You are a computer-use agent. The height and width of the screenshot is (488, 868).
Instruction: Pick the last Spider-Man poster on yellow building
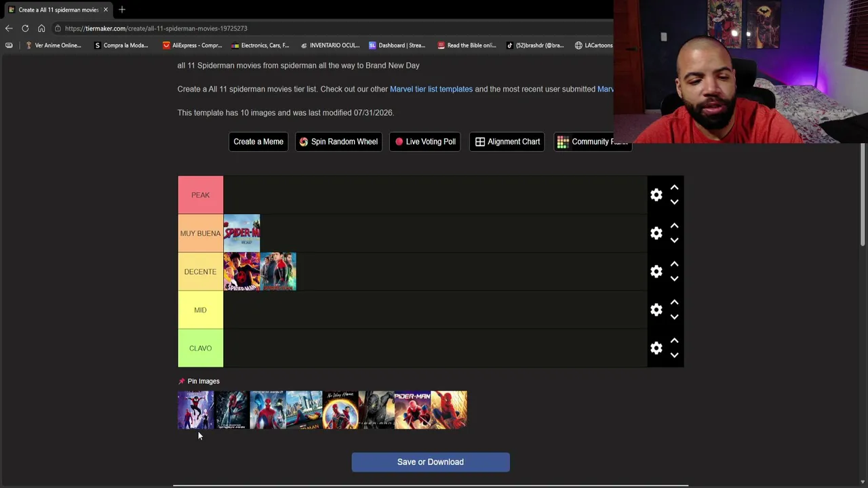(x=449, y=410)
